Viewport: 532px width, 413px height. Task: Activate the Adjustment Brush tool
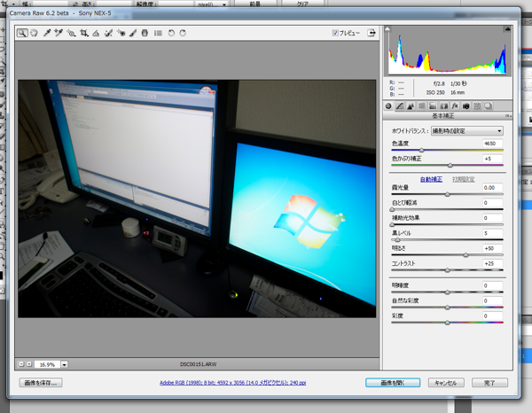coord(133,33)
